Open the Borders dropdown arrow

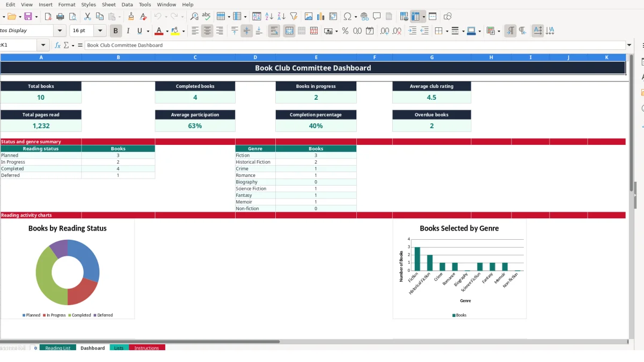[447, 31]
